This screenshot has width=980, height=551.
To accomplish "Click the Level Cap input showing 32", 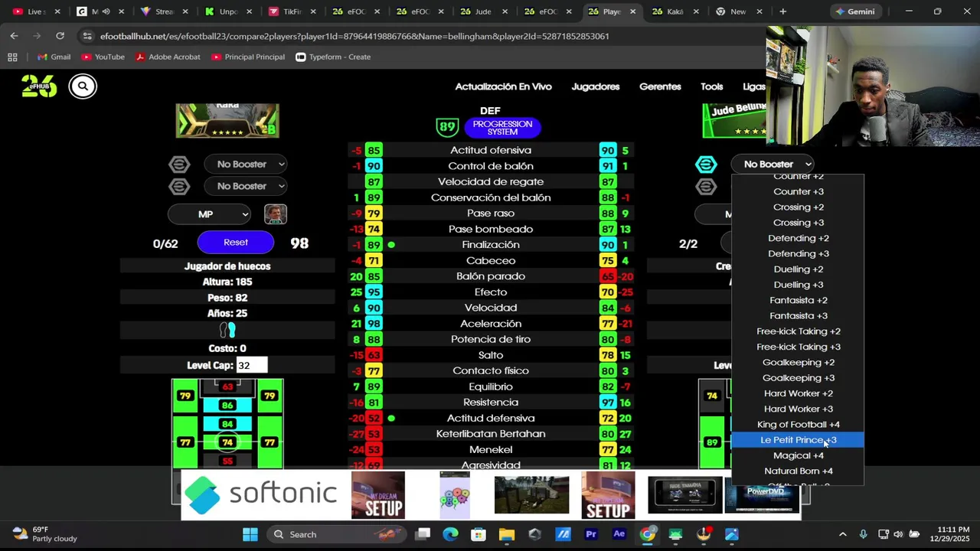I will click(252, 366).
